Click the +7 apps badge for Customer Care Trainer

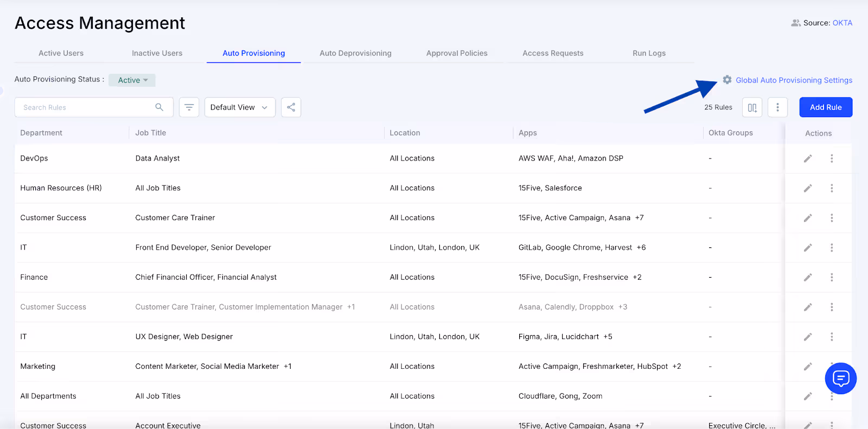[640, 218]
